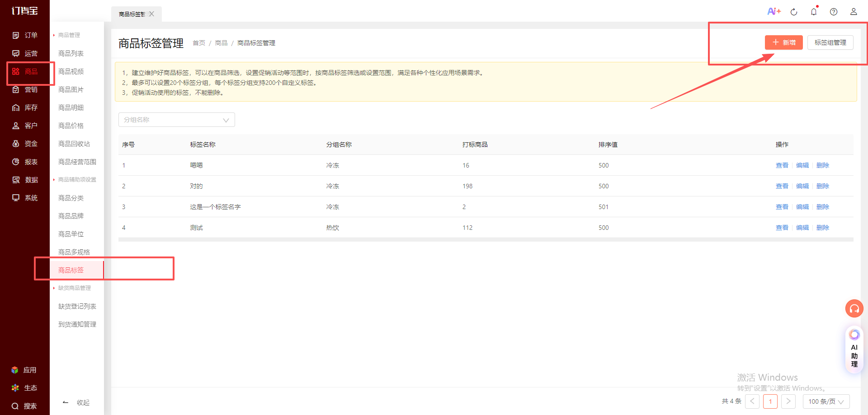868x415 pixels.
Task: Click 编辑 for the 嗯嗯 tag row
Action: point(802,165)
